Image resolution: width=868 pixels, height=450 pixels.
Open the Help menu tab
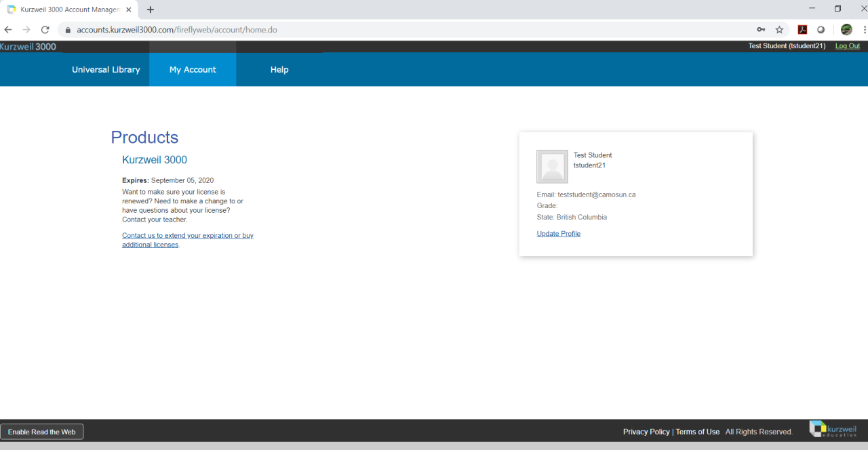point(279,70)
